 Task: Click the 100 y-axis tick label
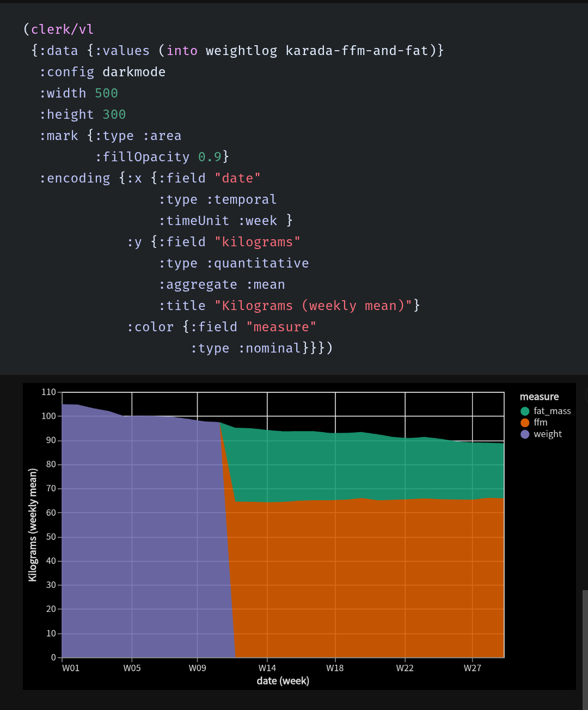pos(48,416)
